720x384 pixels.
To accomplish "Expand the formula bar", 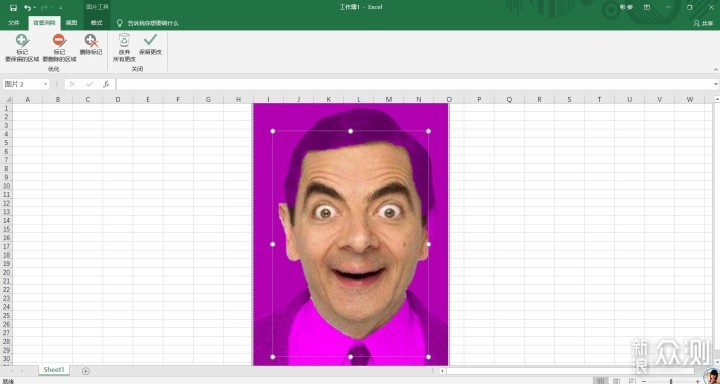I will [x=716, y=85].
